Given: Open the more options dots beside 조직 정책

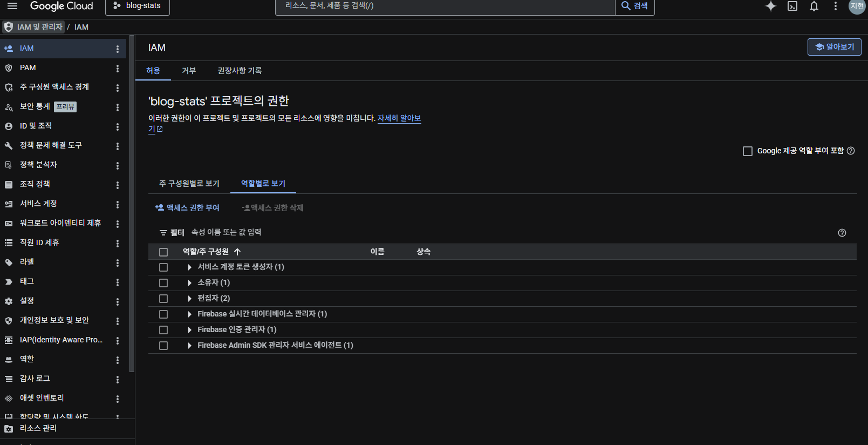Looking at the screenshot, I should [x=118, y=185].
